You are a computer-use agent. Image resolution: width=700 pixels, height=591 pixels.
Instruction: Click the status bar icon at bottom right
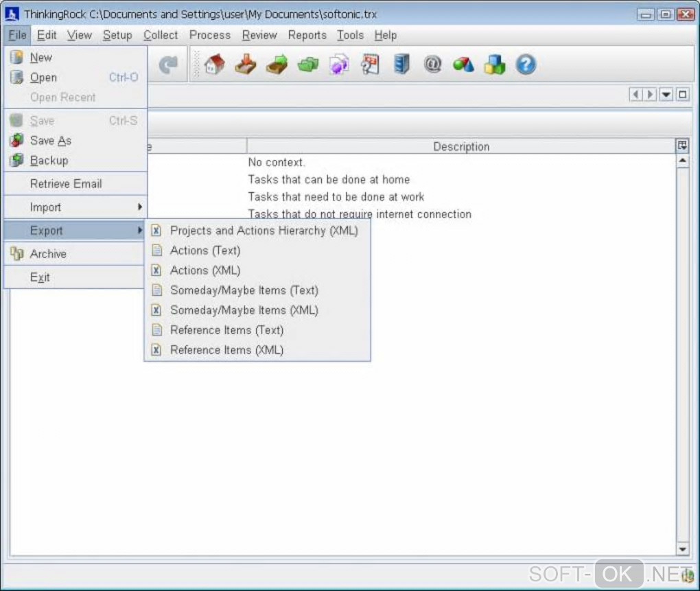tap(688, 577)
